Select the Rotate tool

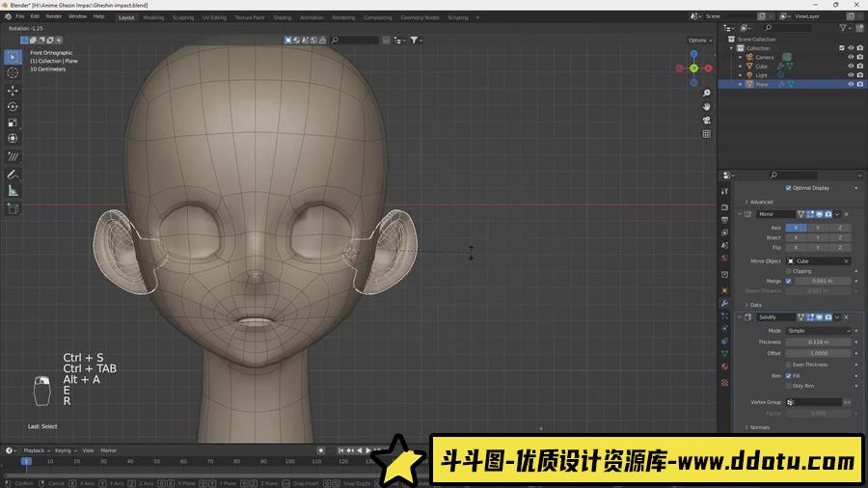pos(13,107)
